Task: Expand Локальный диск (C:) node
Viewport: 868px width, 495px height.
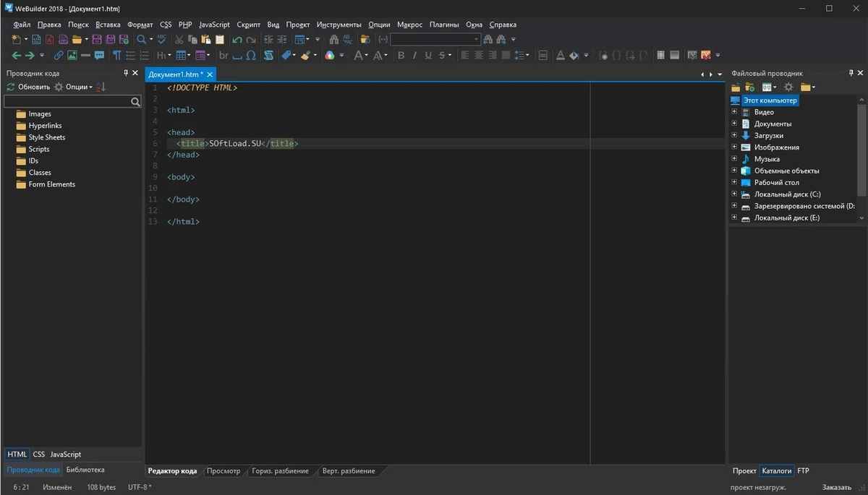Action: pos(734,194)
